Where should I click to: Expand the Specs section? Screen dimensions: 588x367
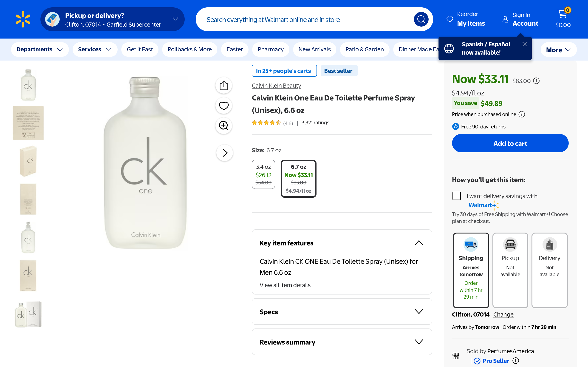[342, 312]
